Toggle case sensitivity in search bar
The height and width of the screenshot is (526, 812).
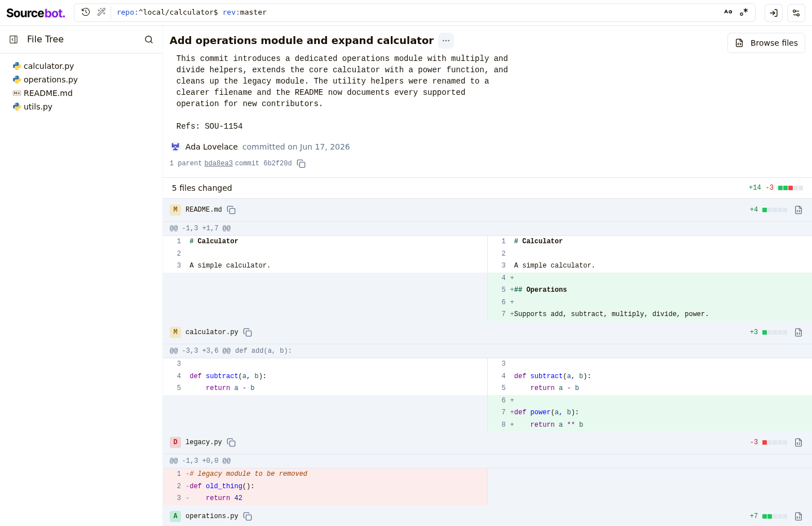[x=728, y=12]
